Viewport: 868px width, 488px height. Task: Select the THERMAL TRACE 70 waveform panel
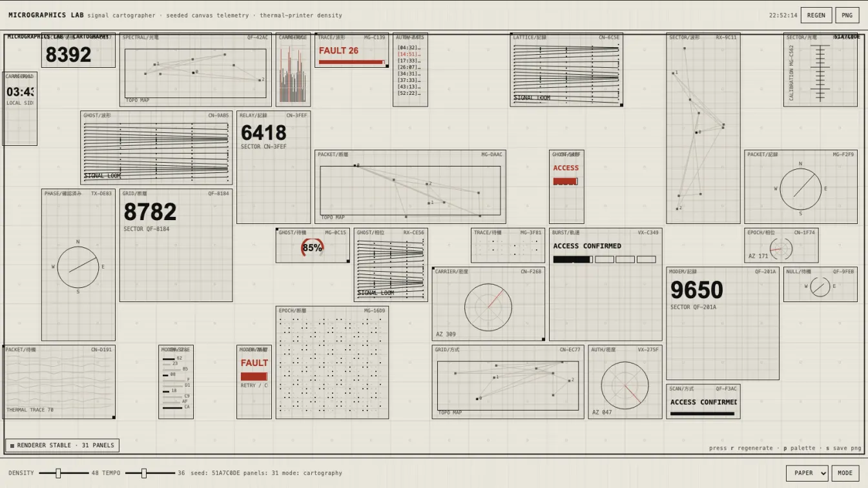(x=59, y=382)
